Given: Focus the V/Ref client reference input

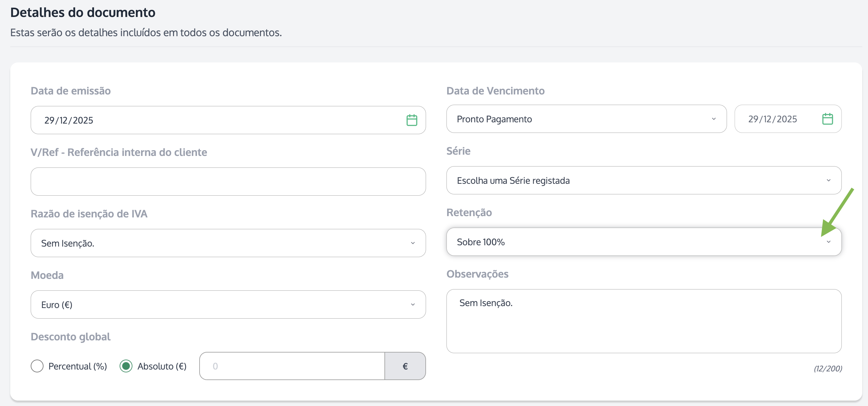Looking at the screenshot, I should (228, 182).
